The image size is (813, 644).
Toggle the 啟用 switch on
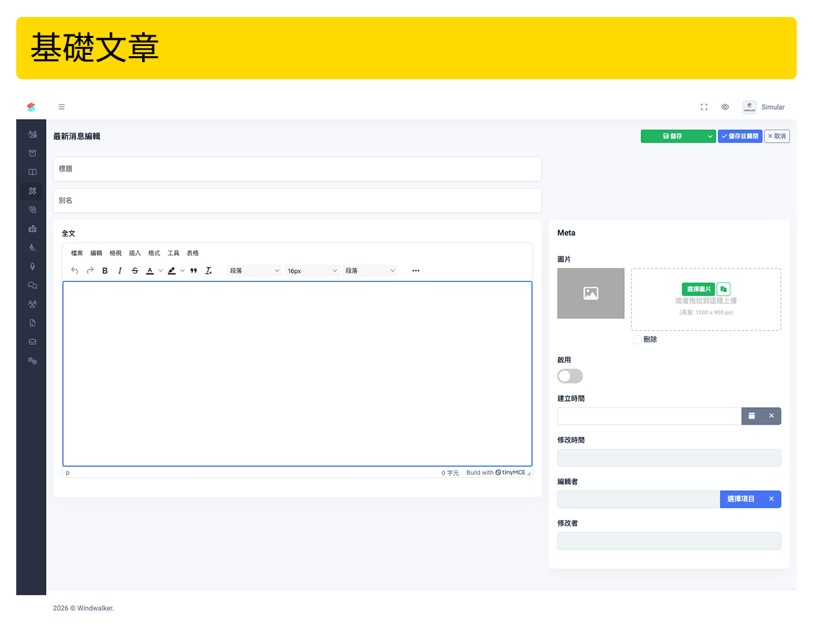(570, 377)
